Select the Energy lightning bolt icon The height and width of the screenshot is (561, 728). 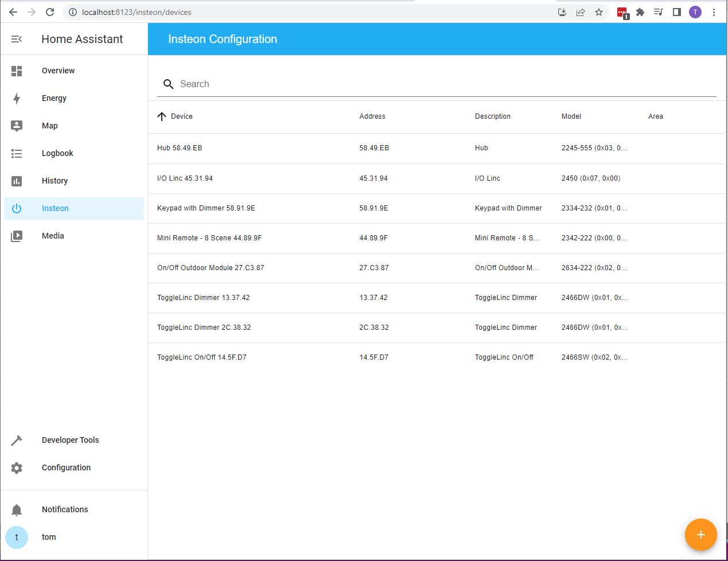[16, 98]
